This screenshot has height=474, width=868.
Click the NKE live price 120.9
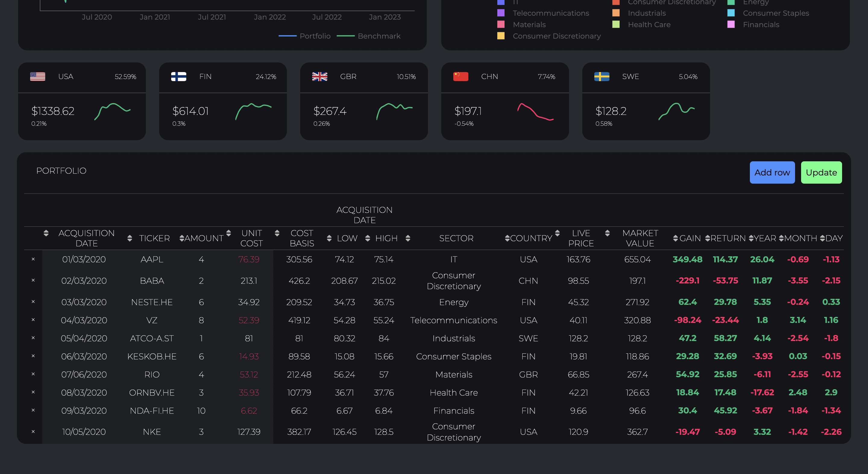click(x=578, y=432)
